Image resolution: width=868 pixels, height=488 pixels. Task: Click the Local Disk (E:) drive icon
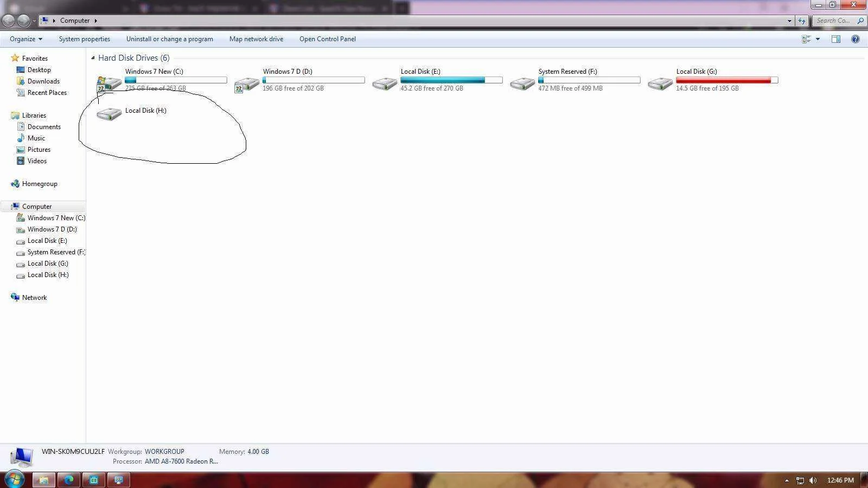pos(385,84)
